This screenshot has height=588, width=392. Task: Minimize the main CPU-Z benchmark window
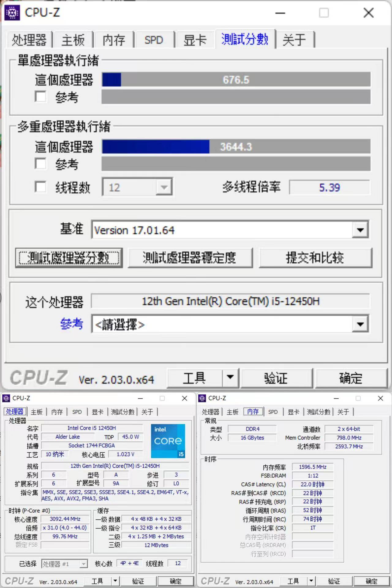[x=280, y=13]
